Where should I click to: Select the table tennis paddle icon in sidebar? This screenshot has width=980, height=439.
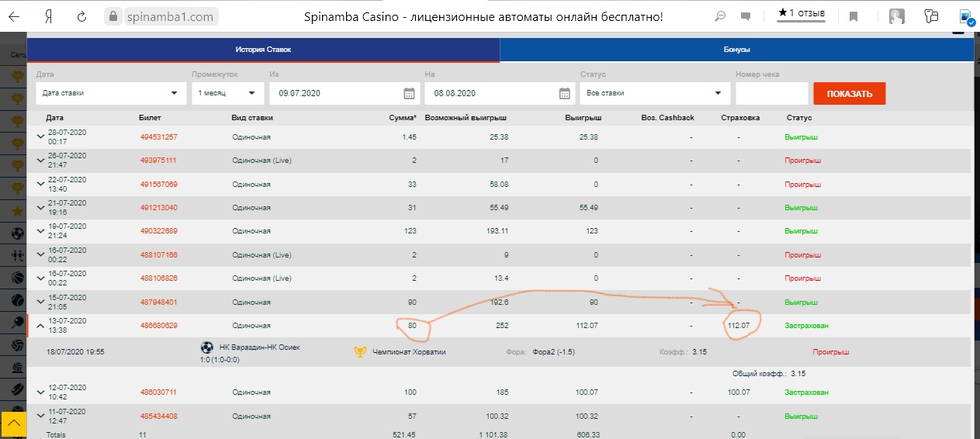click(x=17, y=322)
